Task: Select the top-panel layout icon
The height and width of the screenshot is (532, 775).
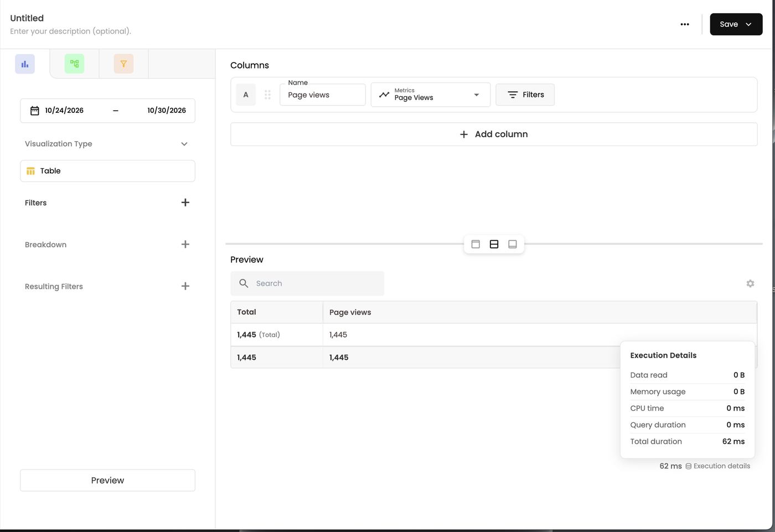Action: coord(476,244)
